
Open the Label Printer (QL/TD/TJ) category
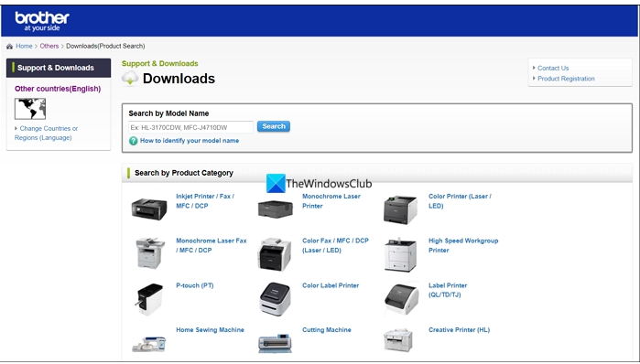click(x=448, y=290)
